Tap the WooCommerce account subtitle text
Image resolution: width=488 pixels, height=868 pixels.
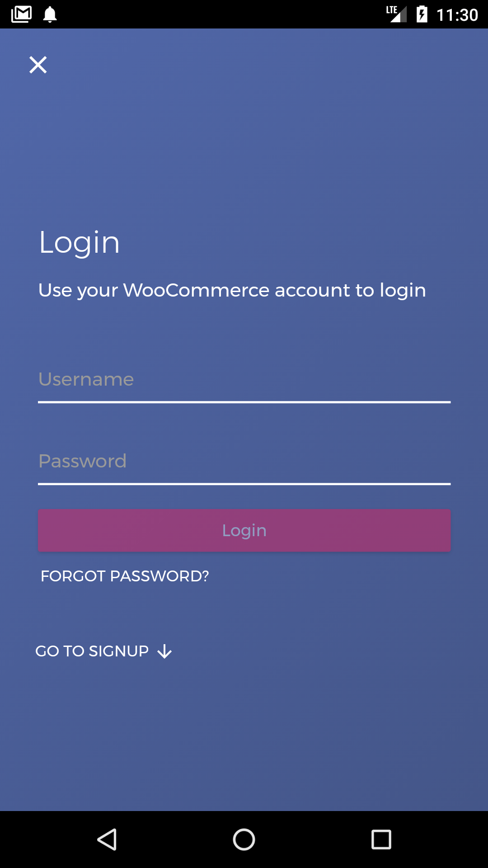coord(232,291)
